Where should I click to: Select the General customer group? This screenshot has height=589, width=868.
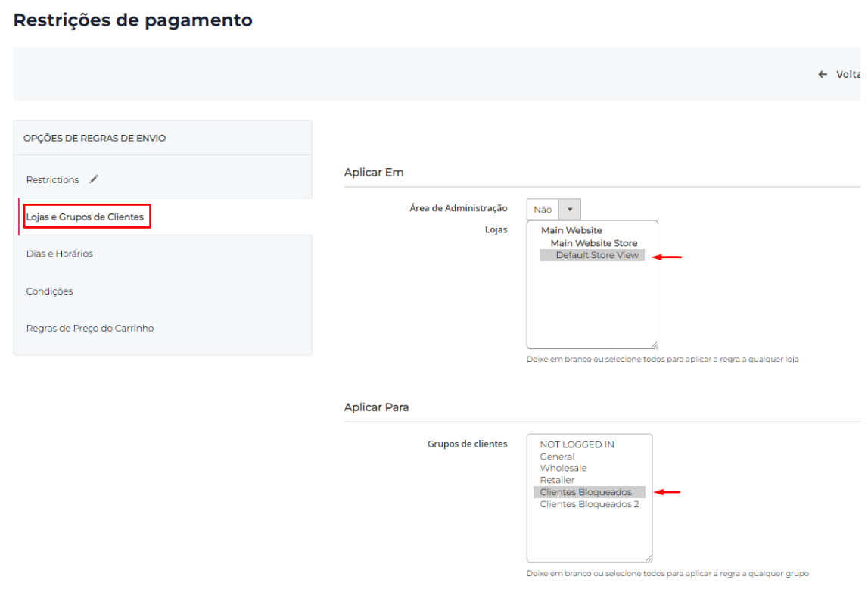point(557,457)
